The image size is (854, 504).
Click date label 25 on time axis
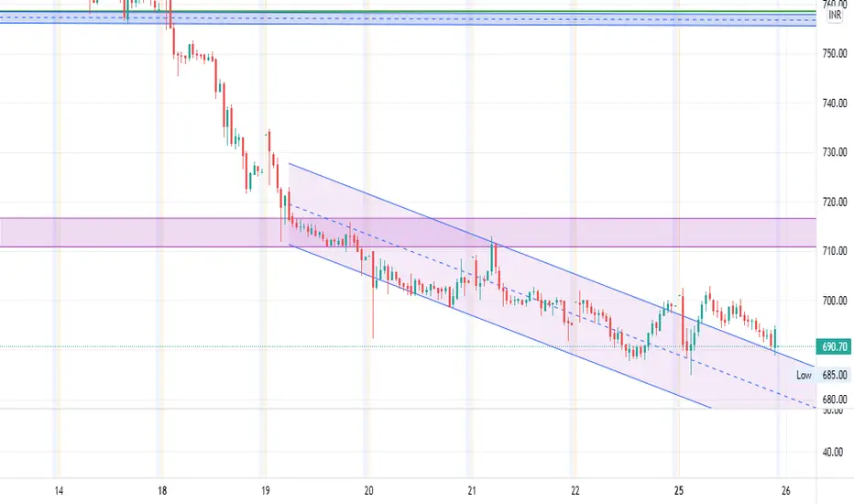(x=679, y=491)
